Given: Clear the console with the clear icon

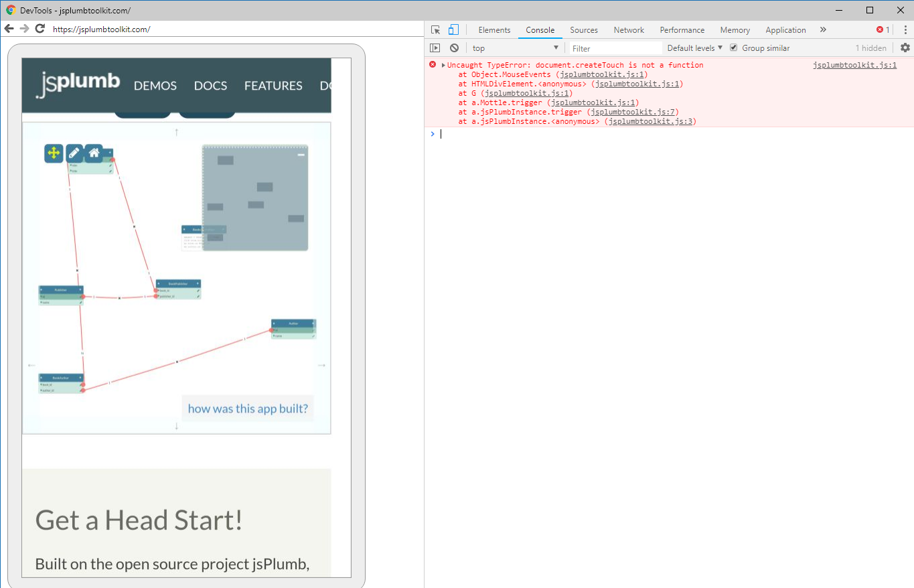Looking at the screenshot, I should click(455, 48).
